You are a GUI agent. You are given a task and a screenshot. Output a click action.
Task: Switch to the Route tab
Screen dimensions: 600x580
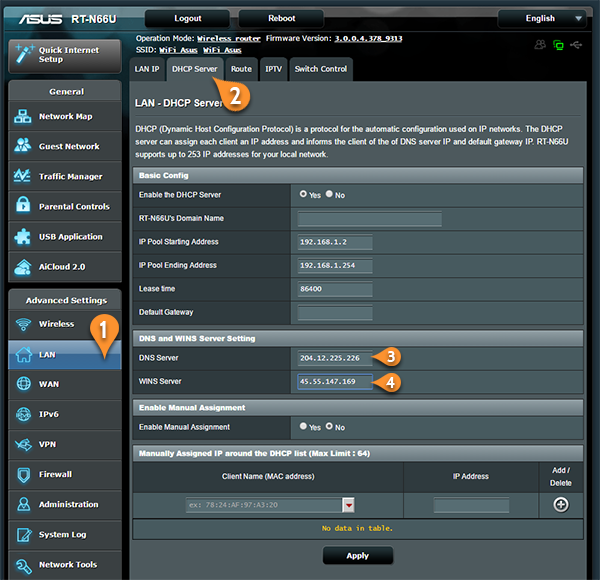(241, 69)
